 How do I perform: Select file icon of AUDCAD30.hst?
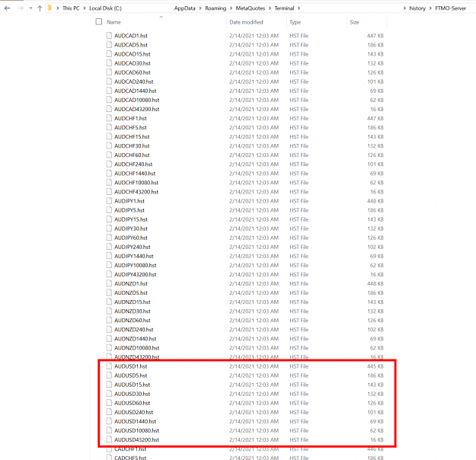coord(109,63)
